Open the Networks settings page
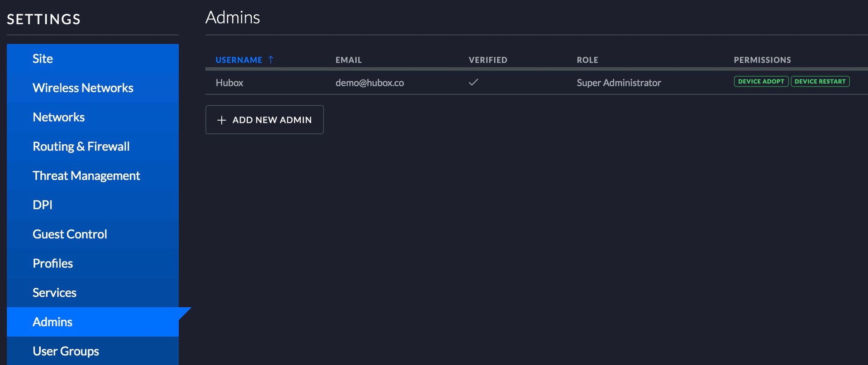 tap(93, 117)
